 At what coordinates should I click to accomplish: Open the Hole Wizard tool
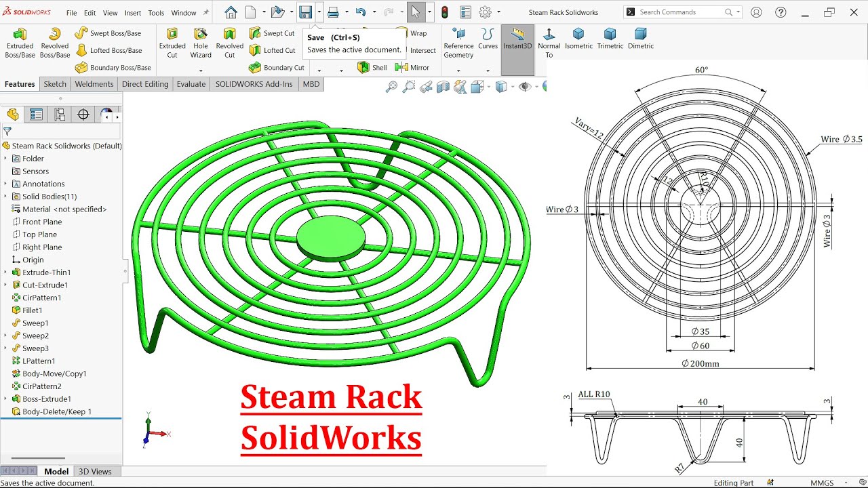(201, 43)
